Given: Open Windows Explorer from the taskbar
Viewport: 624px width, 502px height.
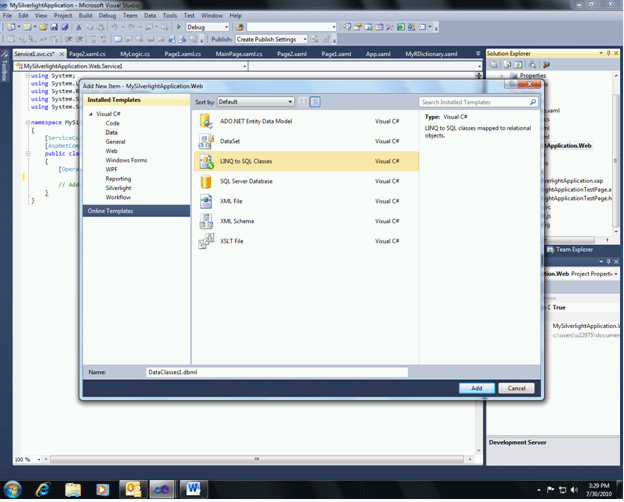Looking at the screenshot, I should (x=73, y=489).
